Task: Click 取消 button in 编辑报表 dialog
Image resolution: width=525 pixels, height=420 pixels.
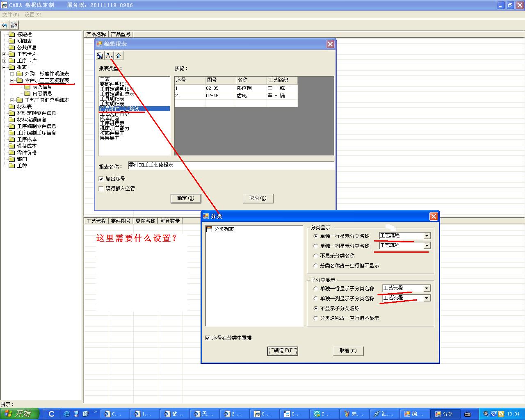Action: [x=258, y=198]
